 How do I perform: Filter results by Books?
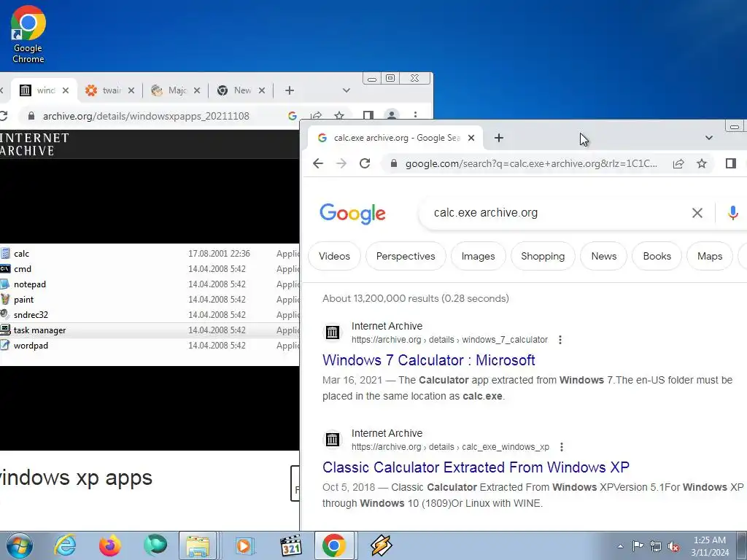(x=657, y=256)
